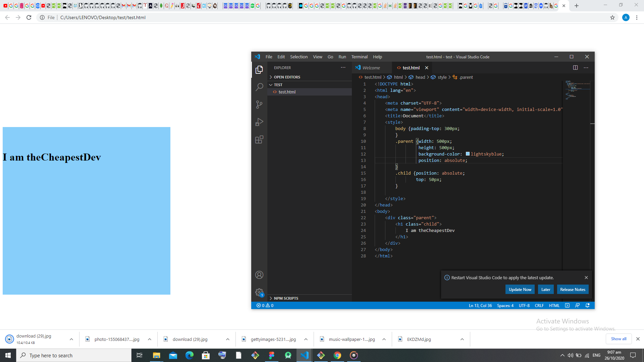Screen dimensions: 644x362
Task: Open the Run and Debug view
Action: coord(259,122)
